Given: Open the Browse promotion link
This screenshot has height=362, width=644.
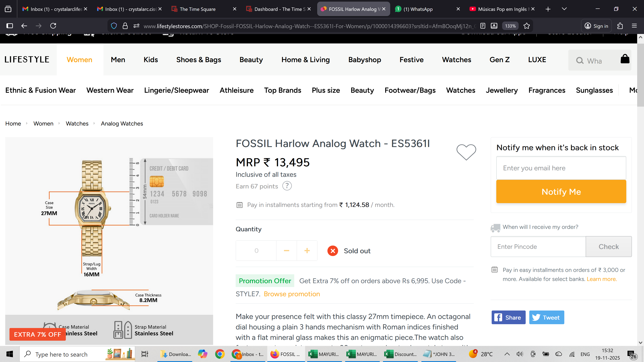Looking at the screenshot, I should (292, 294).
